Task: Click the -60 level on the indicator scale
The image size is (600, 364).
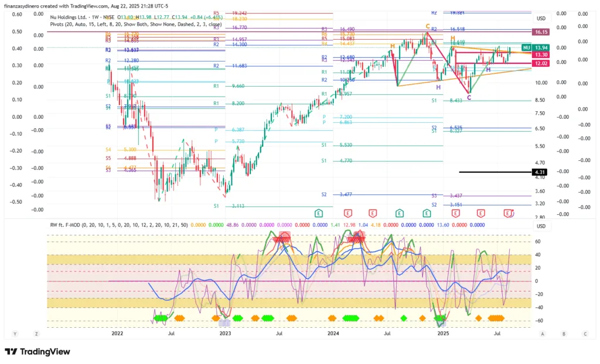Action: 539,321
